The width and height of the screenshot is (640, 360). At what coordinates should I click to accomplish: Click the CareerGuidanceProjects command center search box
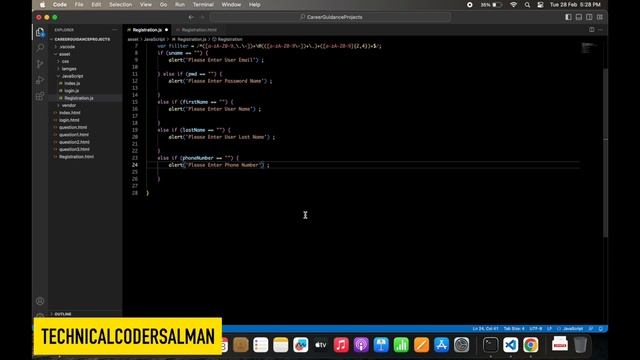tap(330, 17)
